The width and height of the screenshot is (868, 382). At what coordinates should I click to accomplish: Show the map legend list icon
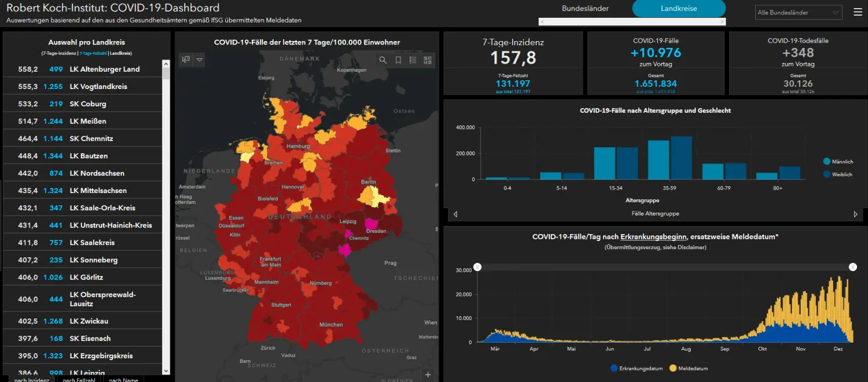coord(413,60)
